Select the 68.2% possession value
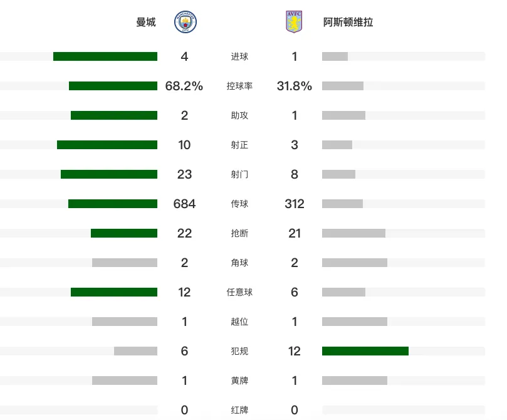 click(184, 86)
